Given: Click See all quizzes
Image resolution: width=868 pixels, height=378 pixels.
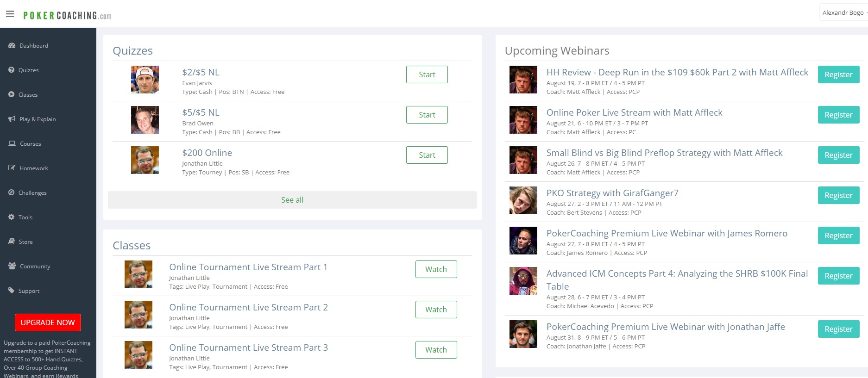Looking at the screenshot, I should point(292,200).
